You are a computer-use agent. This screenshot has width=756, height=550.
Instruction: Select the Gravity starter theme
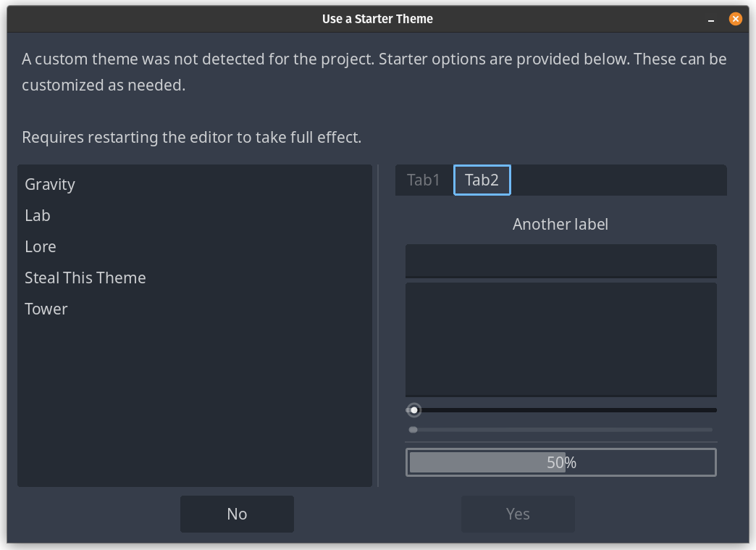(50, 185)
